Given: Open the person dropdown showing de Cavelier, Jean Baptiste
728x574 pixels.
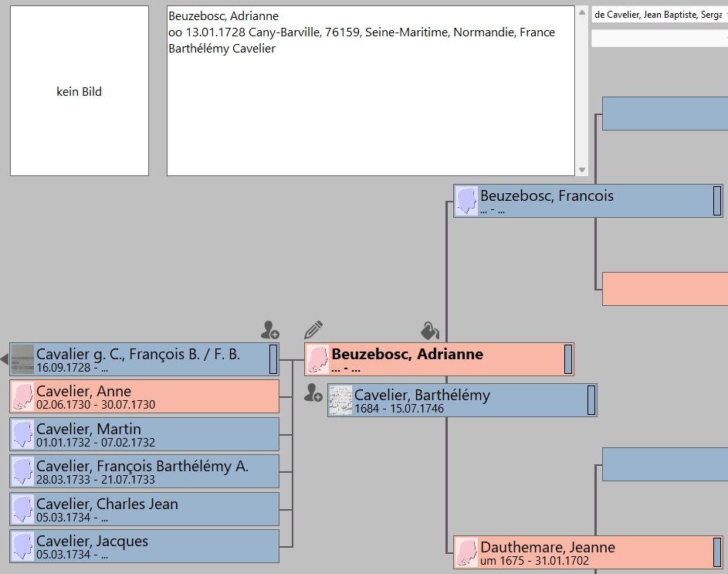Looking at the screenshot, I should pos(659,15).
